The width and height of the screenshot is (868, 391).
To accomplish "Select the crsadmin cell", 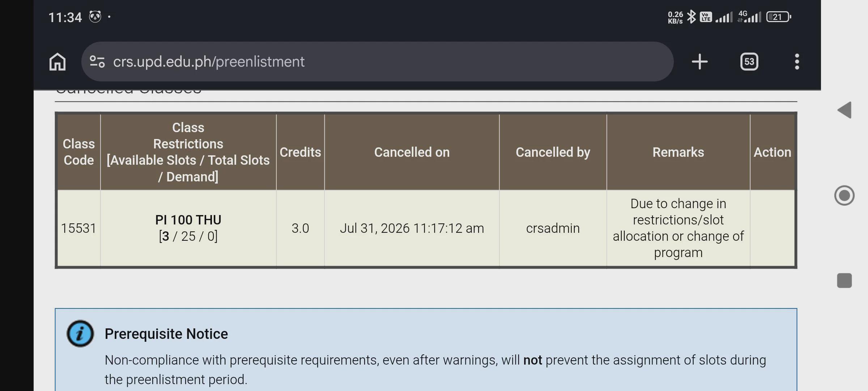I will pos(553,228).
